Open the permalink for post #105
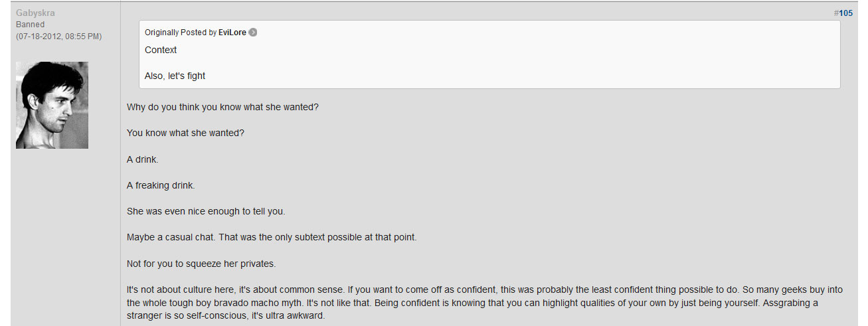This screenshot has height=326, width=868. [x=845, y=13]
